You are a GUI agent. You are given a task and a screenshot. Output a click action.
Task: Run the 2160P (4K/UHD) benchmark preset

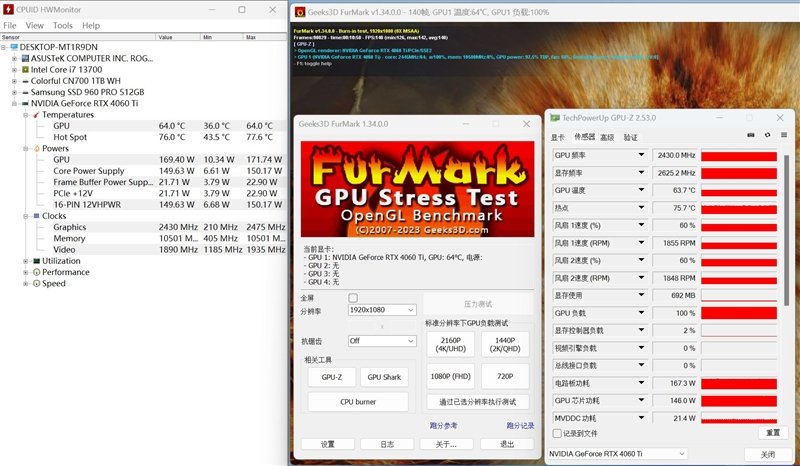(x=451, y=345)
